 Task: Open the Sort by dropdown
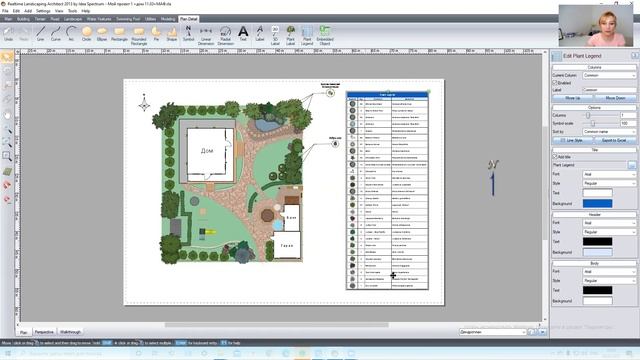tap(609, 132)
